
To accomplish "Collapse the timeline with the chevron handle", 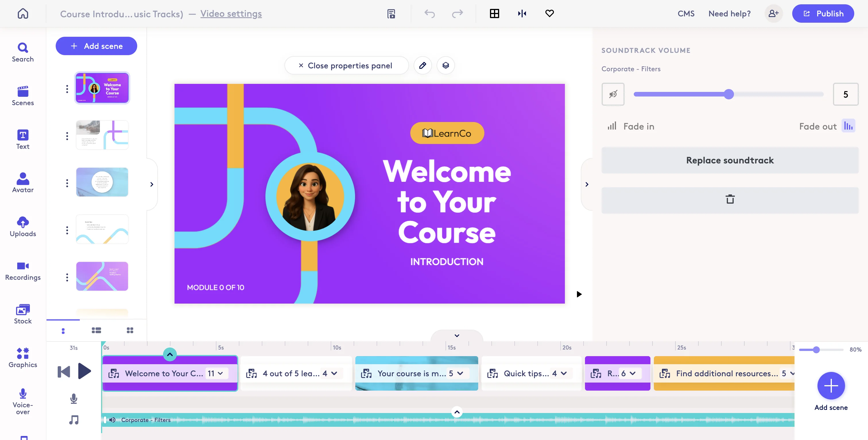I will pos(457,335).
